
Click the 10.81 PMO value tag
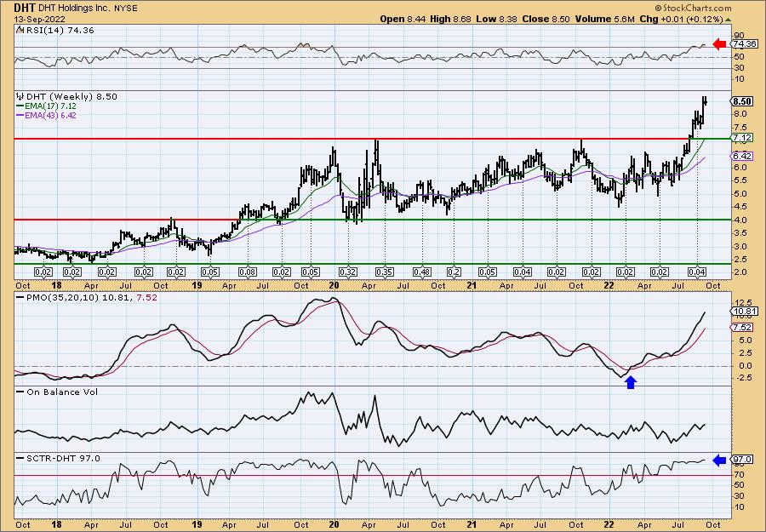pos(745,312)
